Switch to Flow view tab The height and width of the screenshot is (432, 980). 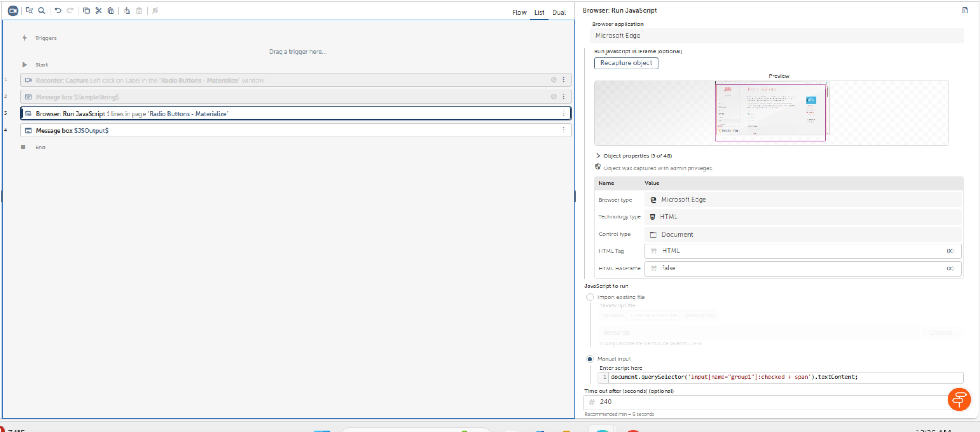click(519, 13)
